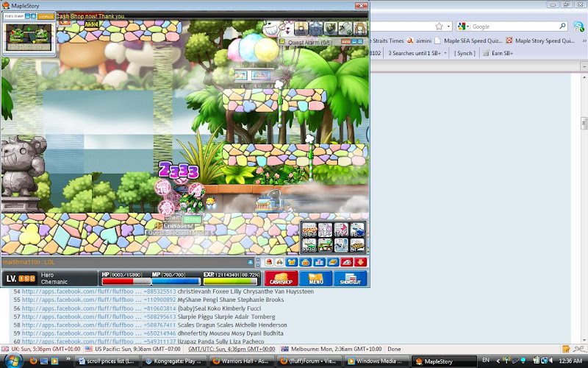588x368 pixels.
Task: Click the rightmost arch buff icon
Action: coord(360,29)
